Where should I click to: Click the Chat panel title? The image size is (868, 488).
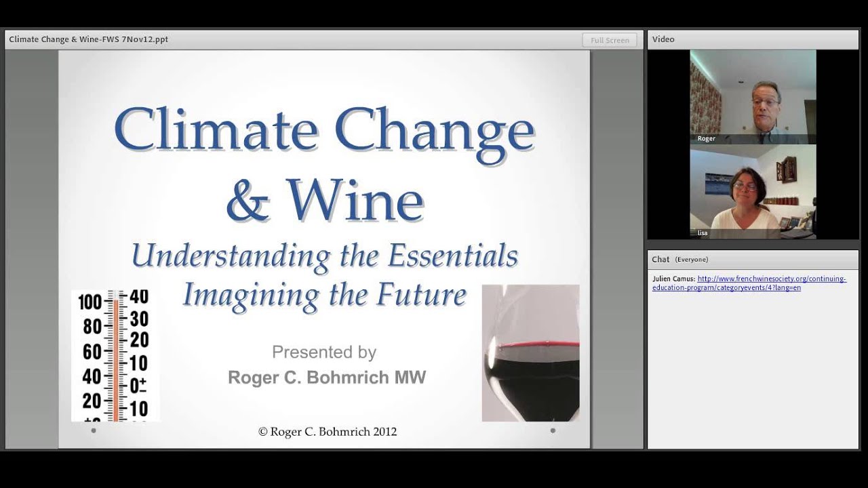660,260
